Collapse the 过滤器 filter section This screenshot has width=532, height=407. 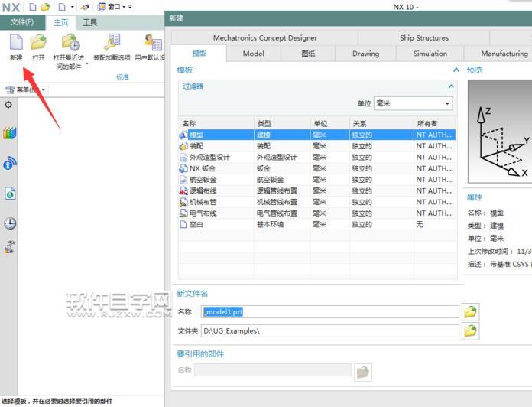(x=450, y=86)
